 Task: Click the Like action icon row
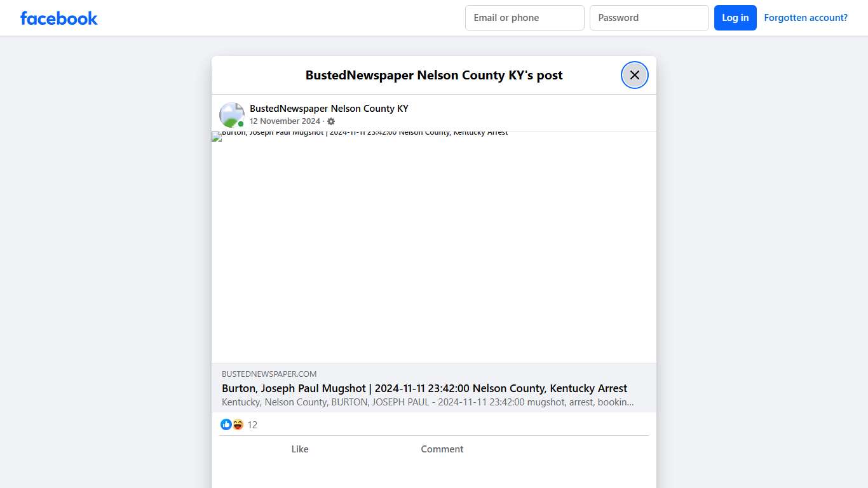point(300,449)
